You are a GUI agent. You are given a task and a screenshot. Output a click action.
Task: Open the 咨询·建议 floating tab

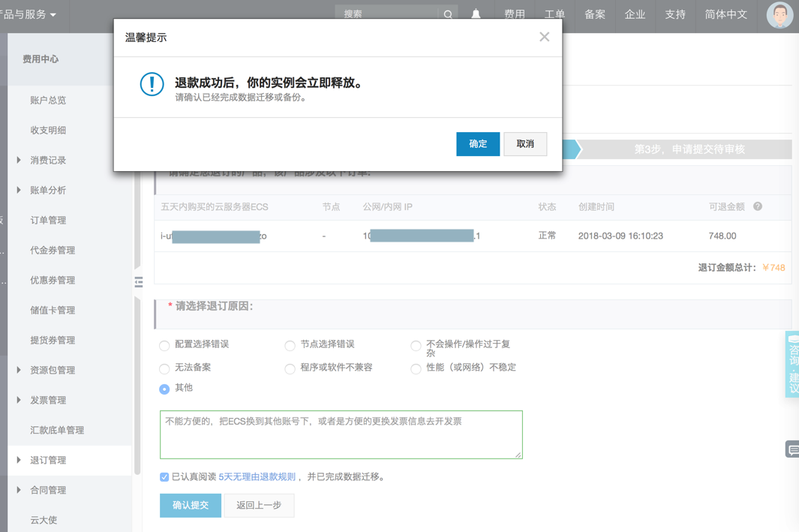click(792, 365)
